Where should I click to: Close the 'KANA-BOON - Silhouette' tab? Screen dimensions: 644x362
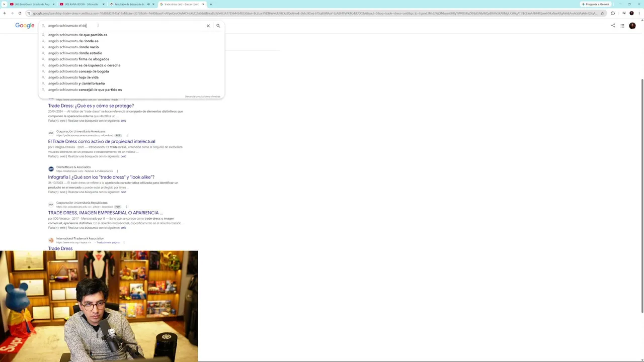[105, 4]
